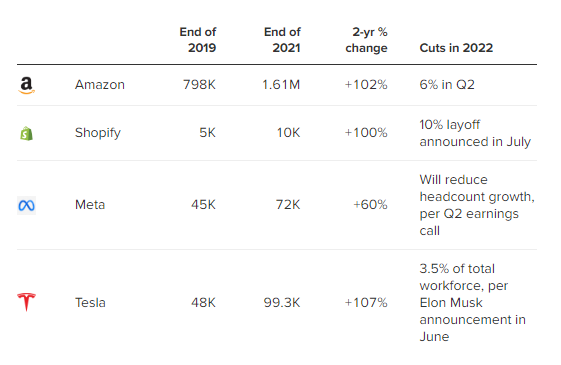This screenshot has height=365, width=561.
Task: Click Meta's +60% change value
Action: click(x=370, y=205)
